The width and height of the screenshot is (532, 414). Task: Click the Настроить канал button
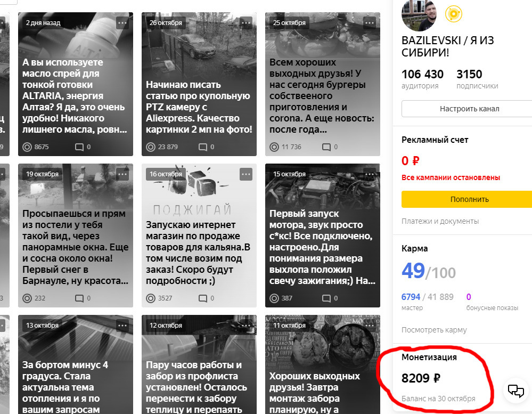click(469, 109)
